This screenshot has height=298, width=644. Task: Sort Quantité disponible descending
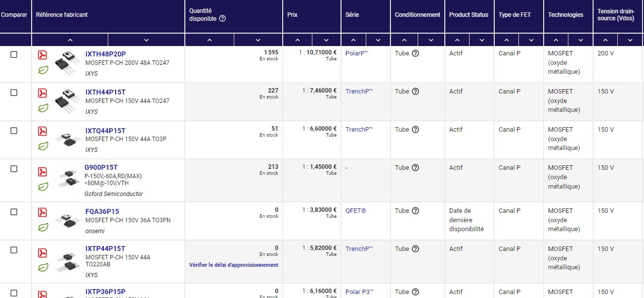coord(258,40)
